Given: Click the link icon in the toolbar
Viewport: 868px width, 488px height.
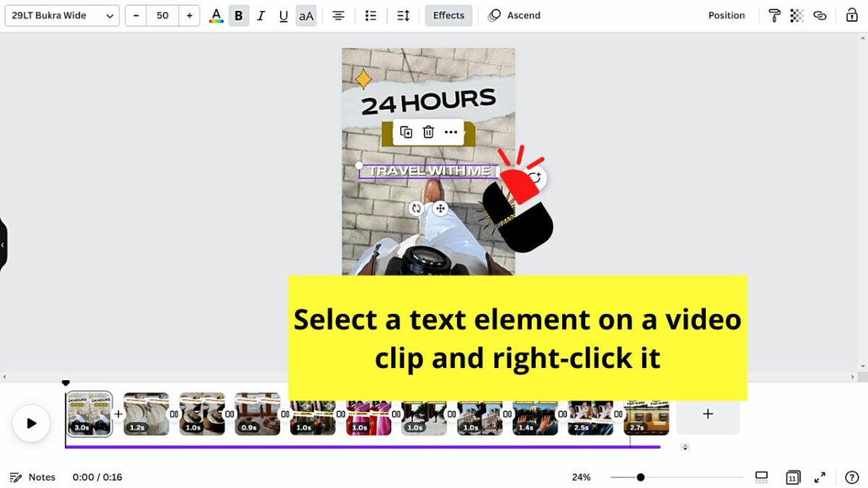Looking at the screenshot, I should click(820, 15).
